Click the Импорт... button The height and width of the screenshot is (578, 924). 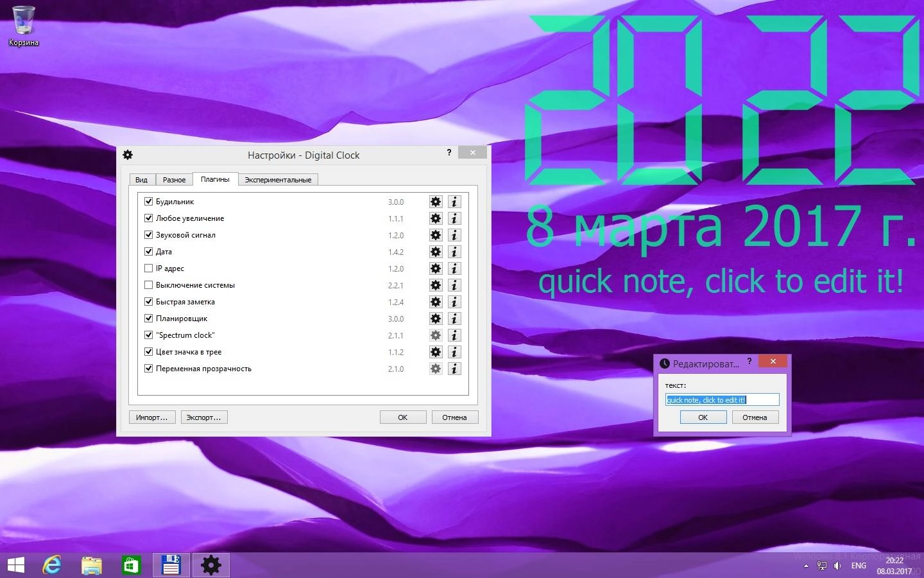pos(152,417)
